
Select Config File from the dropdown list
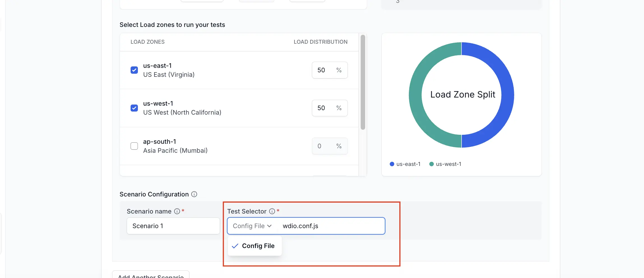pyautogui.click(x=258, y=246)
